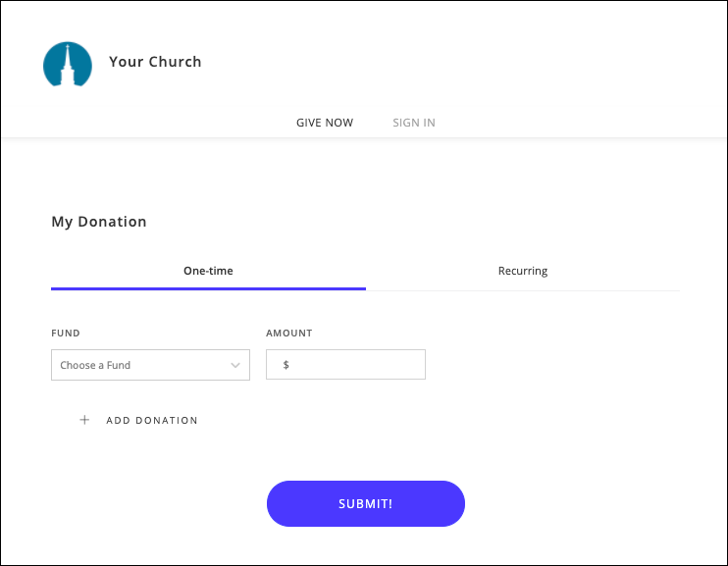Click the grey divider line under Recurring
728x566 pixels.
tap(522, 290)
